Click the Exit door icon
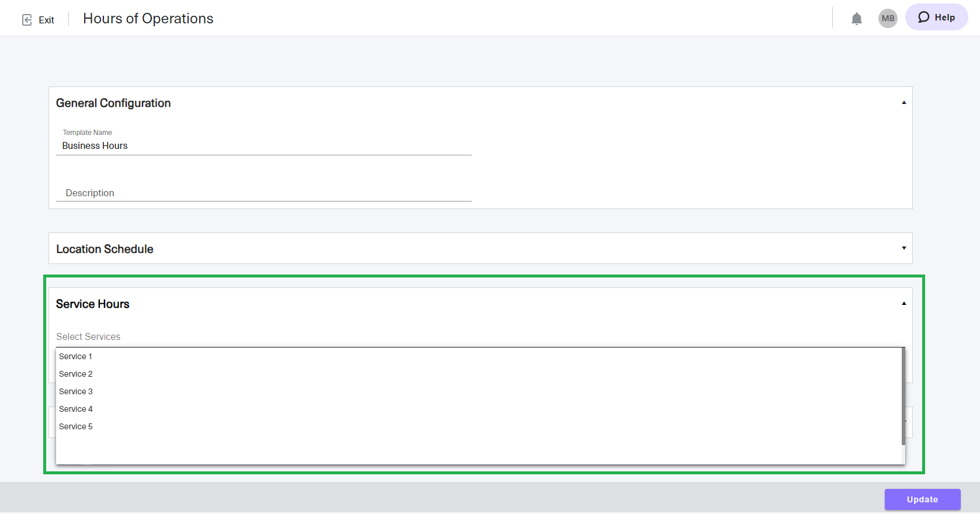 [27, 20]
